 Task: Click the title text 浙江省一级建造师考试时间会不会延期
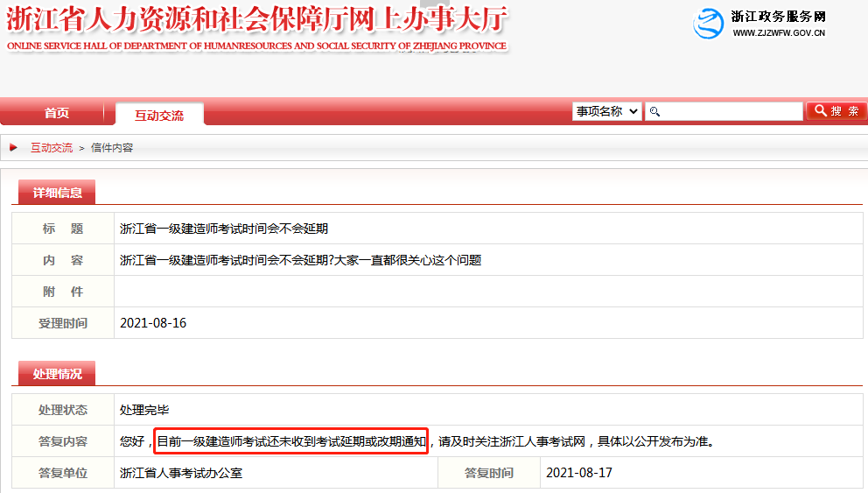point(224,229)
